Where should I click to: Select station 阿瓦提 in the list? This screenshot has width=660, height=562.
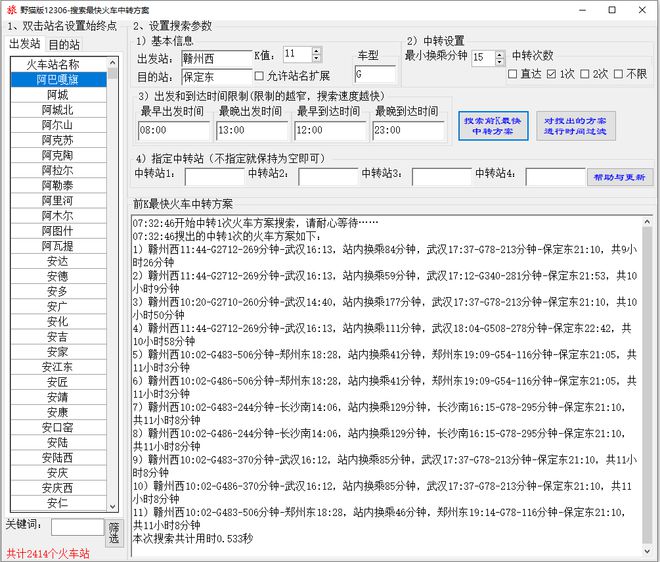point(58,246)
